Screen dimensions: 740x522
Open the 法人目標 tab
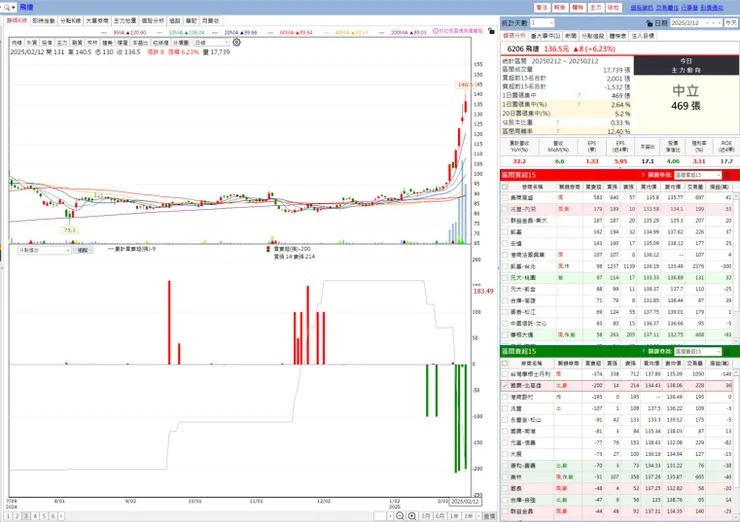pyautogui.click(x=642, y=36)
